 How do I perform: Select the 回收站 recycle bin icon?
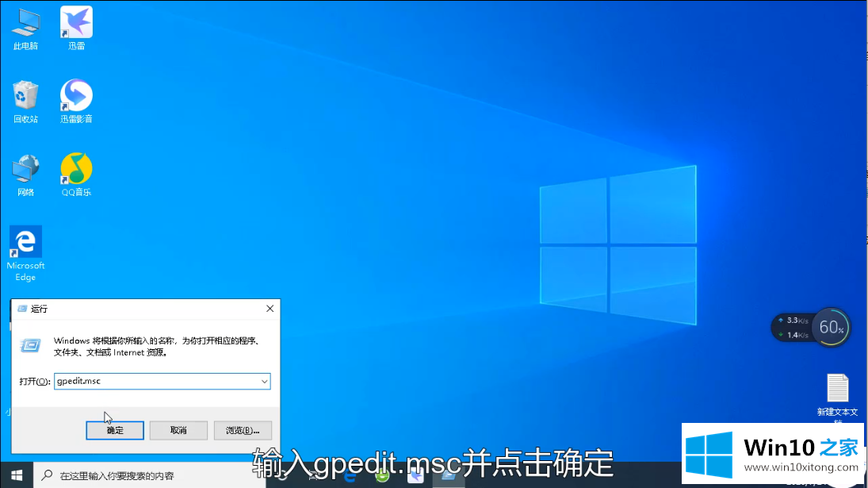point(25,102)
